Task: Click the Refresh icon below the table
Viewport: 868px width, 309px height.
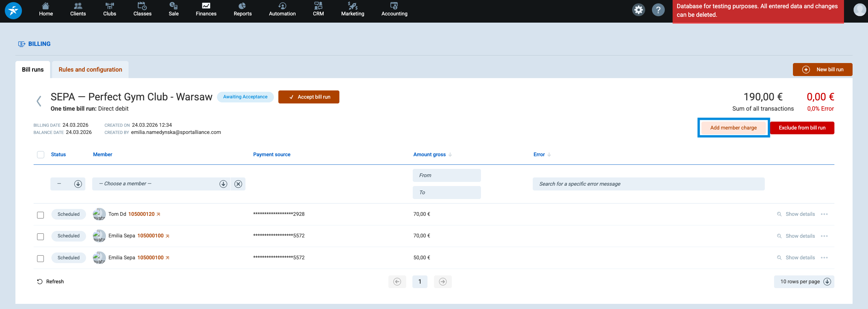Action: click(x=40, y=281)
